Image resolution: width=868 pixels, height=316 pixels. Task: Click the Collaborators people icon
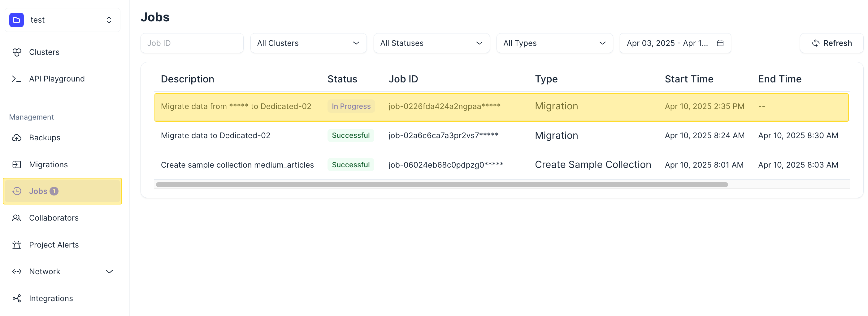[16, 218]
